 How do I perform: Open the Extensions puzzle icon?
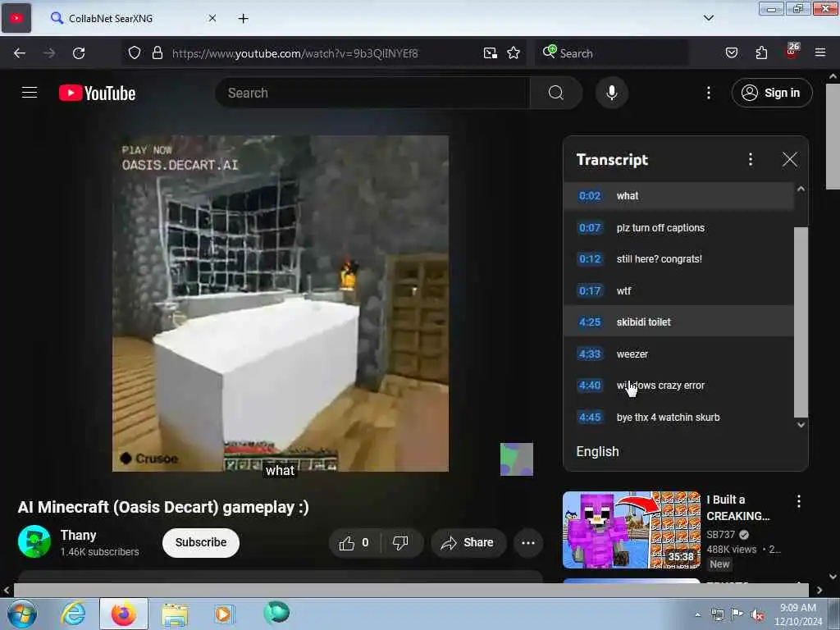[x=761, y=53]
